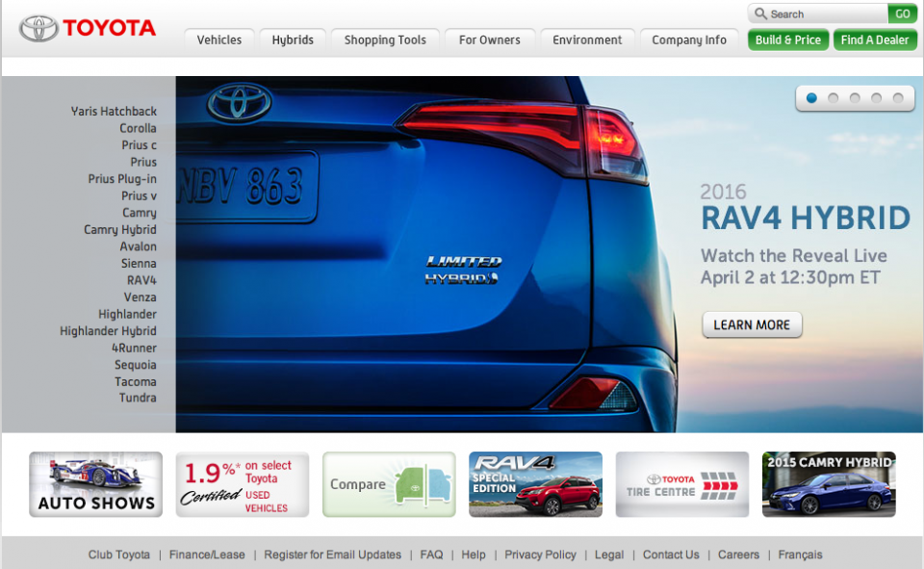924x569 pixels.
Task: Open the Help footer link
Action: coord(474,555)
